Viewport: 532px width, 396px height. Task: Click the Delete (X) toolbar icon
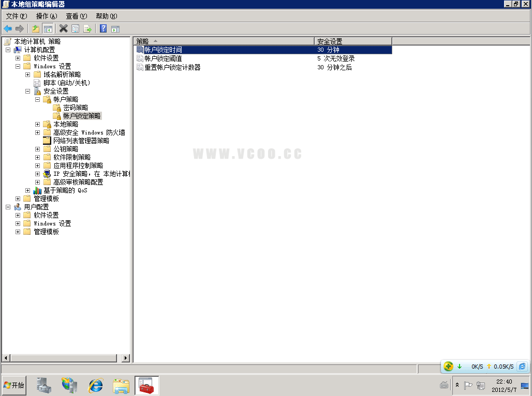(63, 28)
